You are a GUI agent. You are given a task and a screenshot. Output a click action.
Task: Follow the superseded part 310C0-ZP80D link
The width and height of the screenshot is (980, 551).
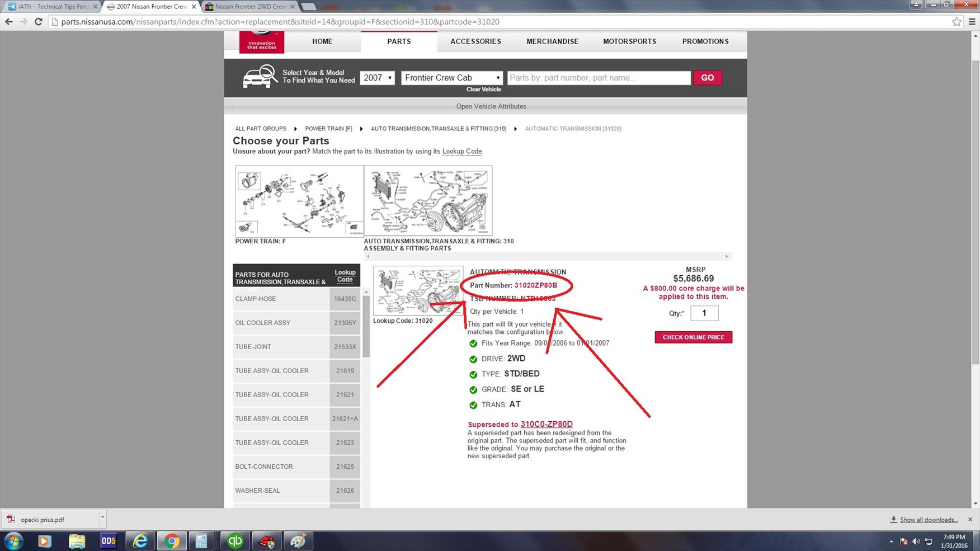tap(546, 424)
